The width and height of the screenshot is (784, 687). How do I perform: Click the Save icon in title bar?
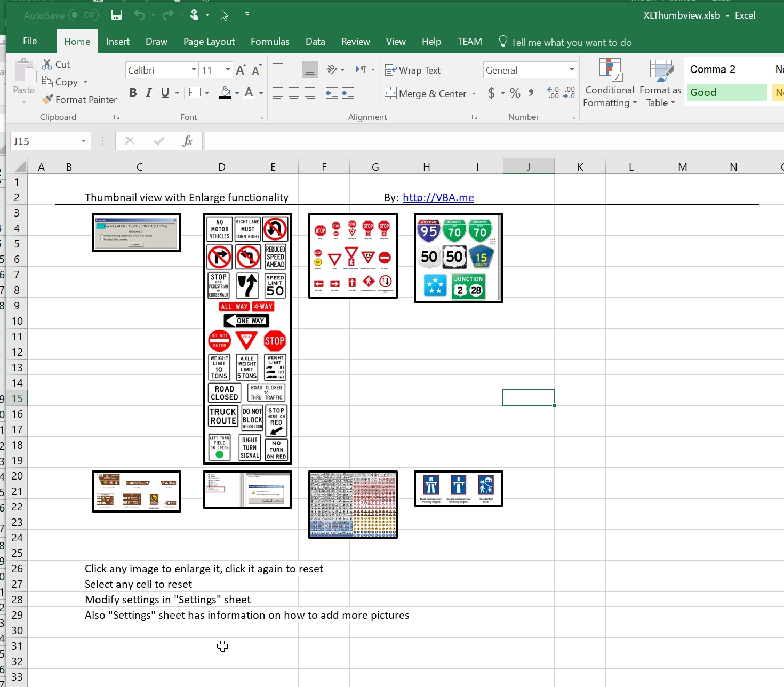click(x=116, y=15)
